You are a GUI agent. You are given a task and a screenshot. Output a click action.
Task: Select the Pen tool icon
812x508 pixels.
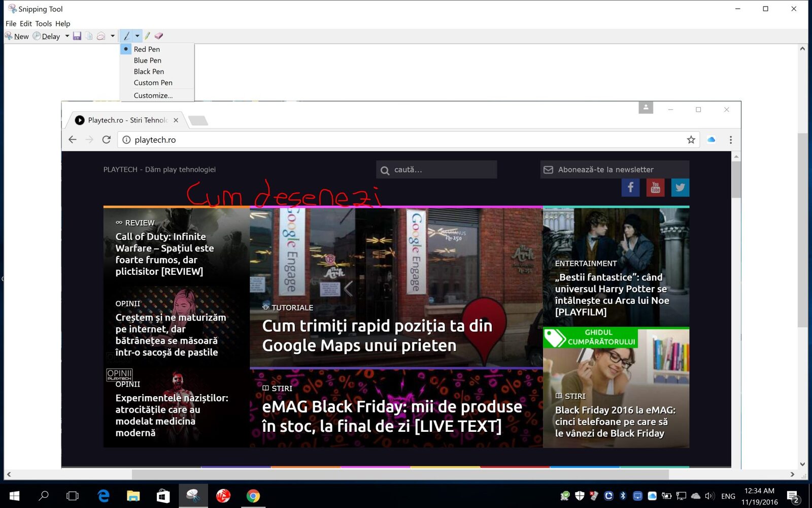click(x=126, y=36)
